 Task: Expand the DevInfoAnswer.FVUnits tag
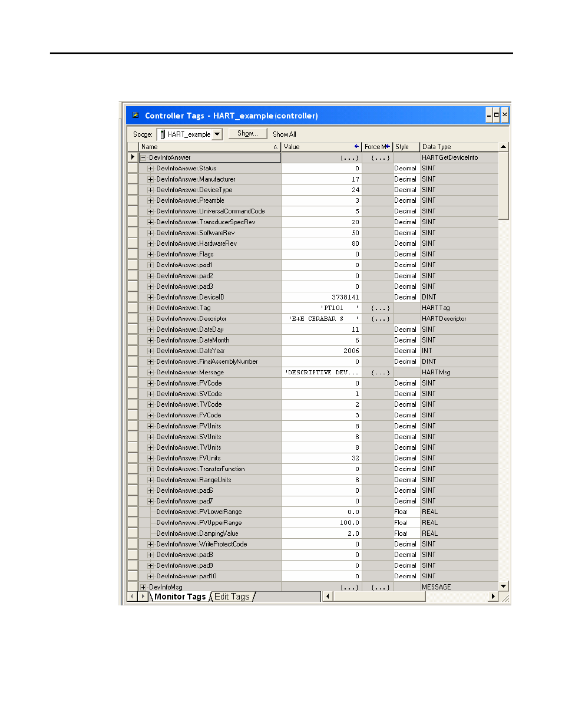click(151, 459)
